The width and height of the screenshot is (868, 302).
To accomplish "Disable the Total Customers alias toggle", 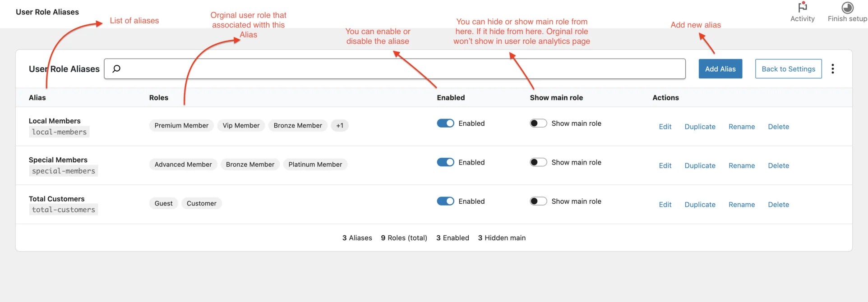I will [x=445, y=201].
